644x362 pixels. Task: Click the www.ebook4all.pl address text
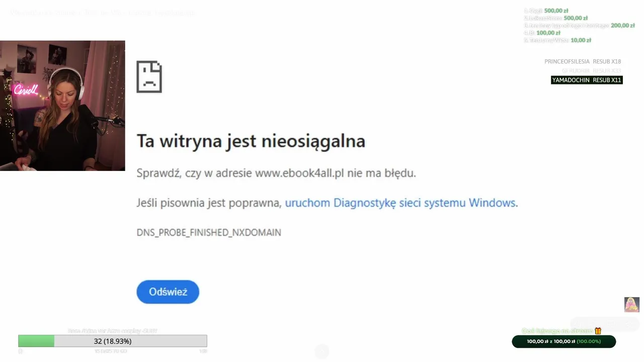click(299, 173)
